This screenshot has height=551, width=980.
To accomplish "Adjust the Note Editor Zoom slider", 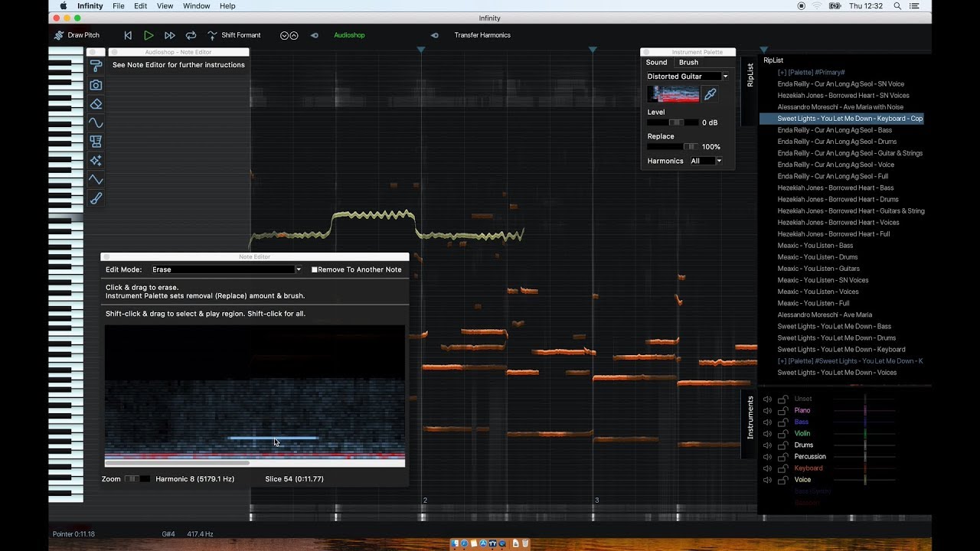I will pos(138,479).
